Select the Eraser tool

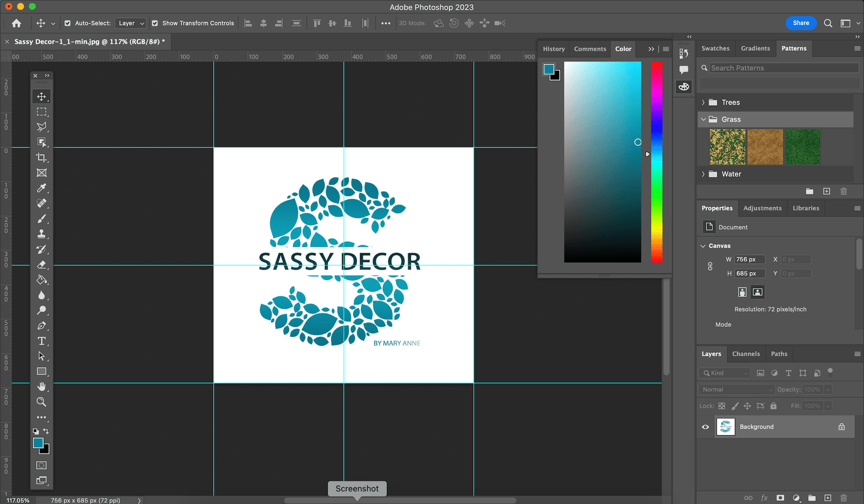[42, 265]
